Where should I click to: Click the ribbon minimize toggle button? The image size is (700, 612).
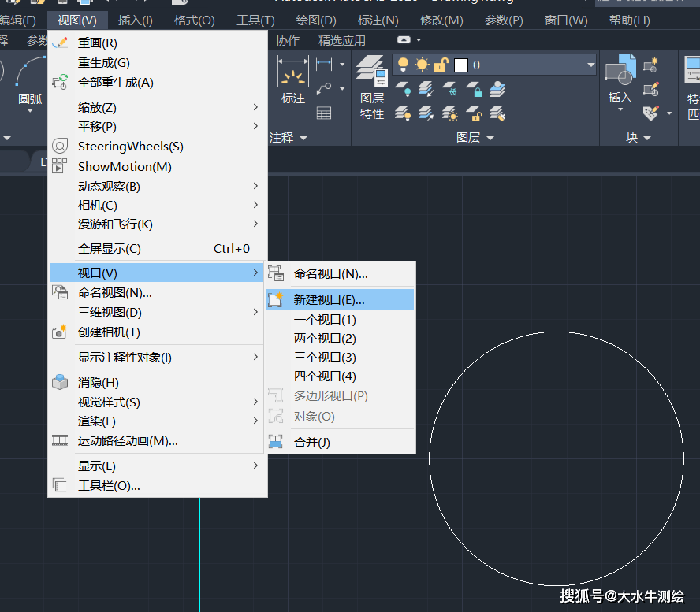(x=404, y=39)
